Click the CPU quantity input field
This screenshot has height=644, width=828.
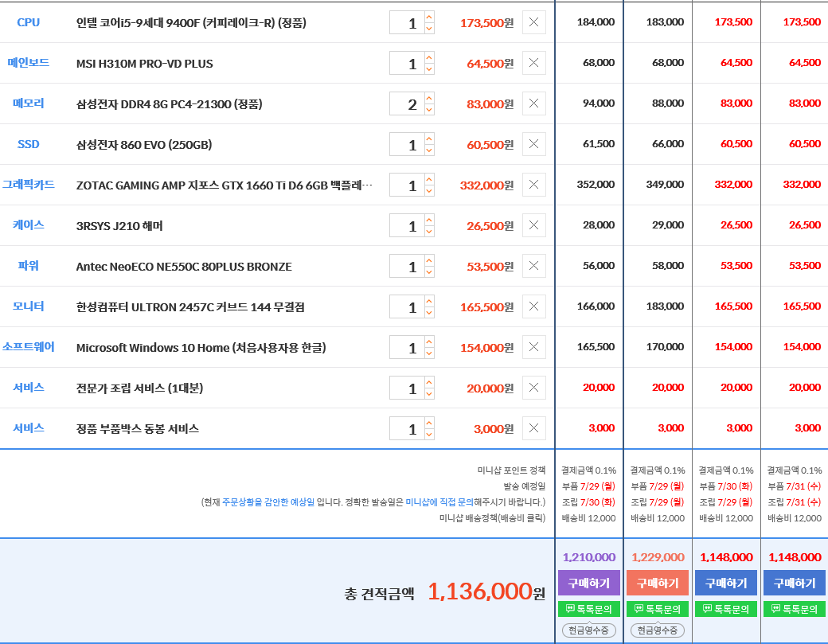(x=407, y=23)
